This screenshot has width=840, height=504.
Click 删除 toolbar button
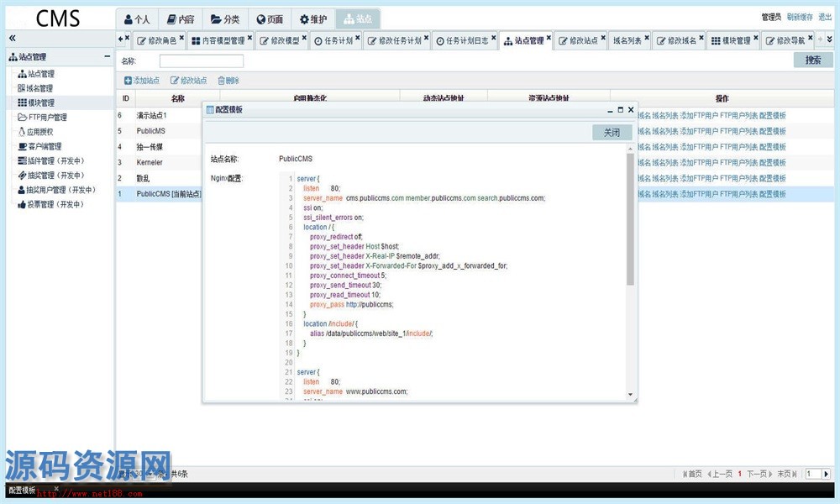pyautogui.click(x=228, y=81)
